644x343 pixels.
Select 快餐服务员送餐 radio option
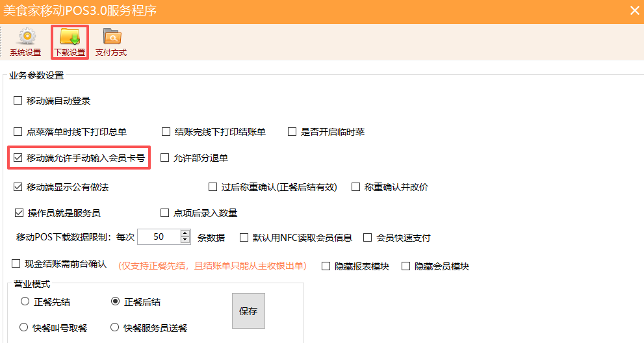(115, 327)
